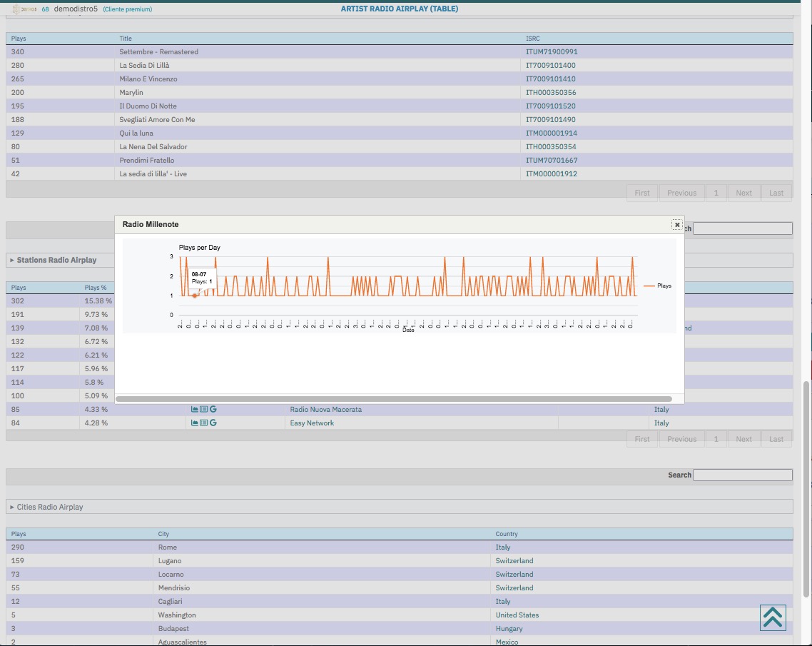This screenshot has width=812, height=646.
Task: Open ISRC link ITUM71900991
Action: pos(552,52)
